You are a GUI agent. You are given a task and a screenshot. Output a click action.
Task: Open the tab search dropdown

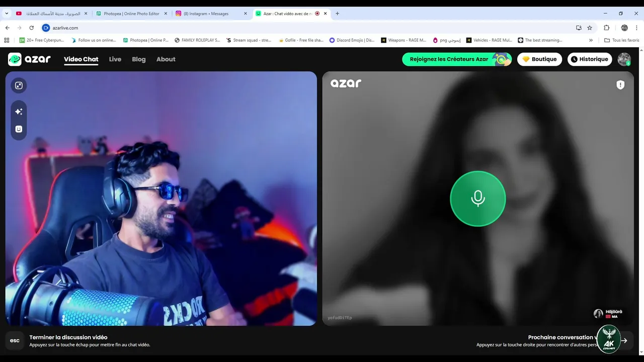pyautogui.click(x=7, y=14)
